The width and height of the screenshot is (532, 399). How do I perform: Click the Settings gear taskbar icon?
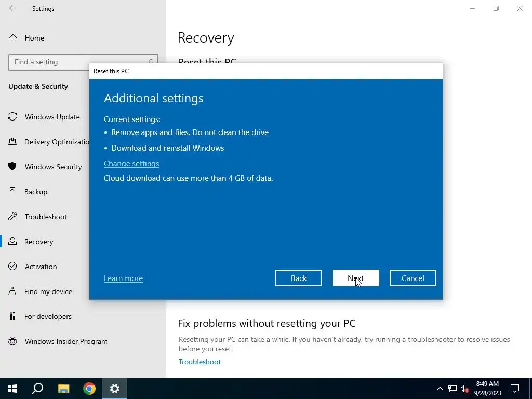pyautogui.click(x=115, y=389)
